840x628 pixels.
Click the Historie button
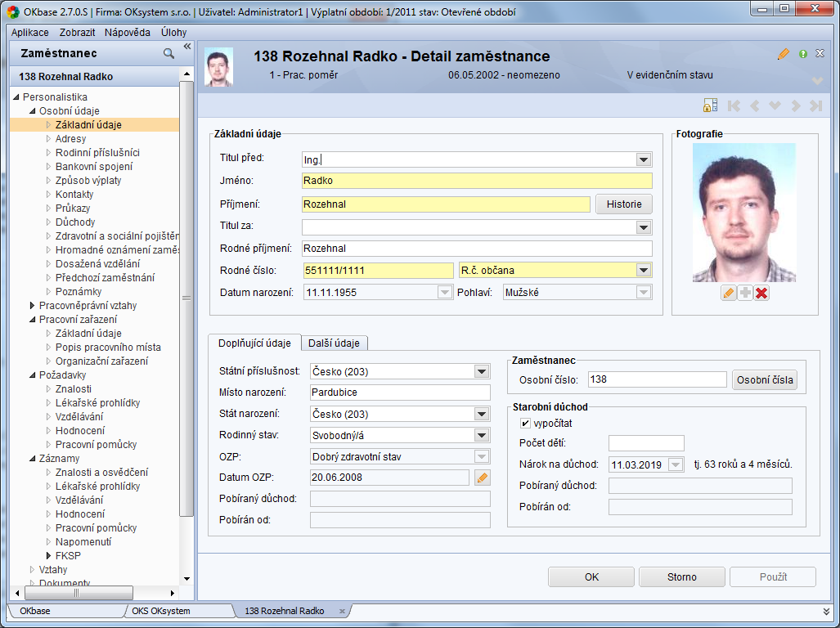point(624,204)
